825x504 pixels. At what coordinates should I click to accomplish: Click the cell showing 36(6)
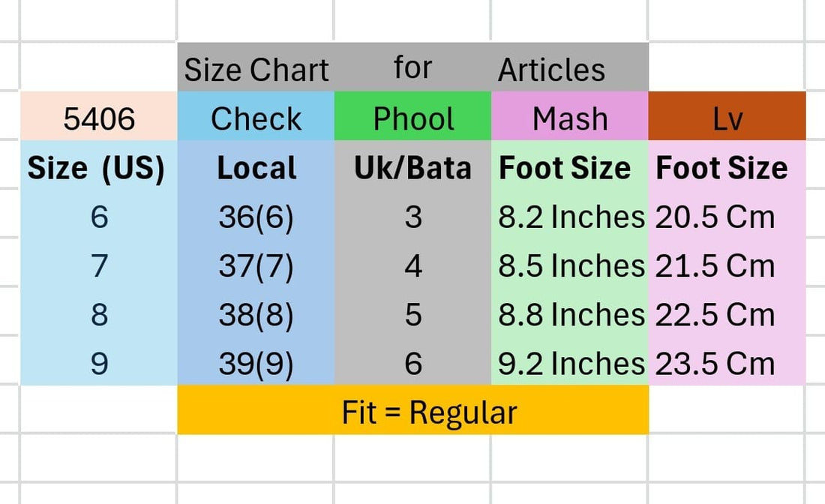point(256,217)
